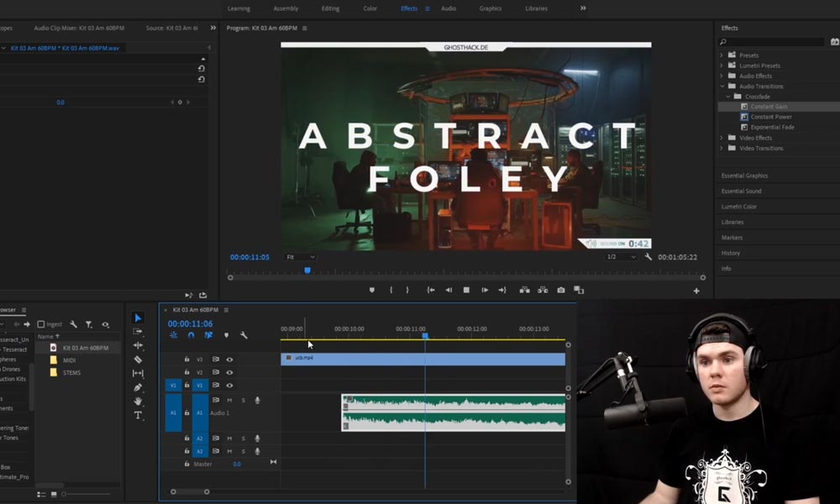Click the timeline Add Marker icon
Image resolution: width=840 pixels, height=504 pixels.
[x=226, y=335]
